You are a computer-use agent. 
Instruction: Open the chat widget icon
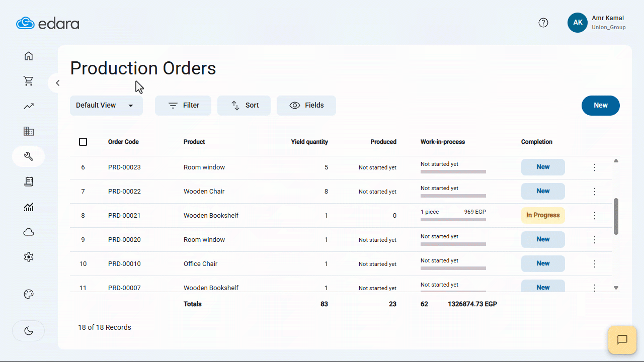pyautogui.click(x=622, y=340)
